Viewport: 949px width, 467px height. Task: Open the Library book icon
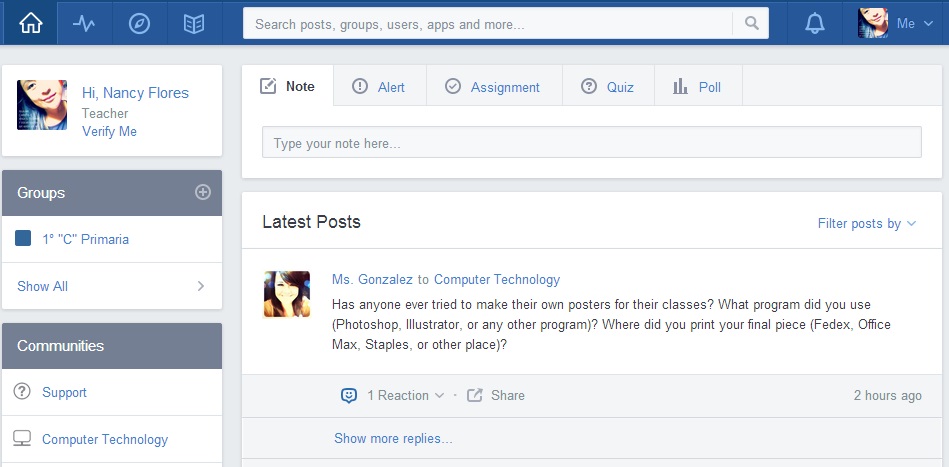[x=194, y=24]
